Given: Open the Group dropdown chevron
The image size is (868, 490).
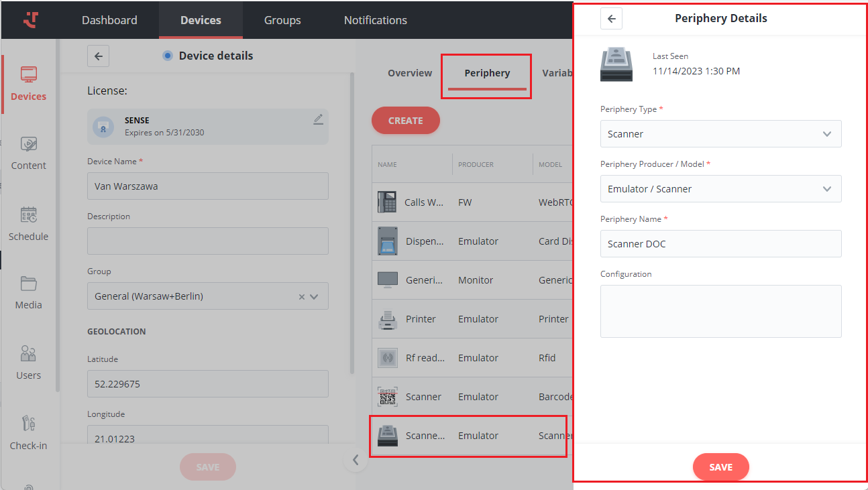Looking at the screenshot, I should (x=315, y=296).
